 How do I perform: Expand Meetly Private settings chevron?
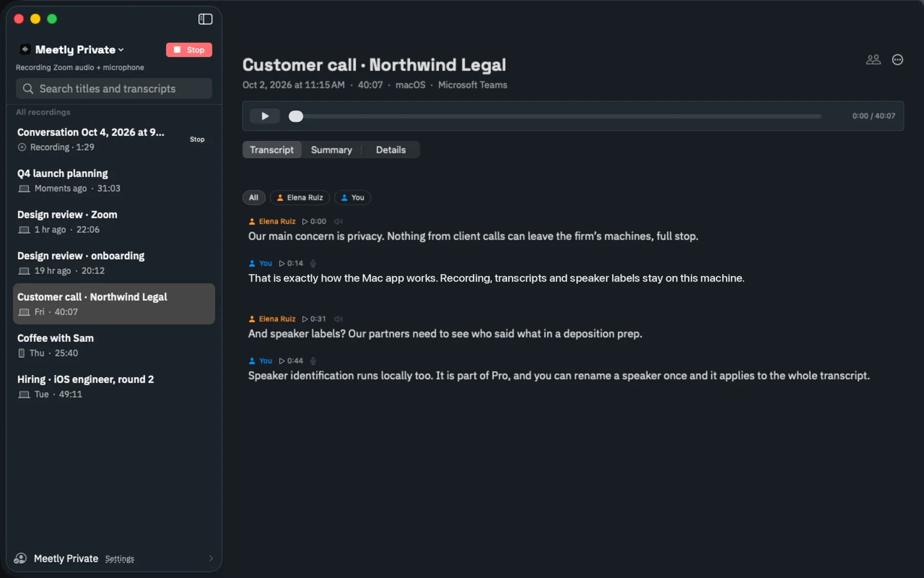211,558
